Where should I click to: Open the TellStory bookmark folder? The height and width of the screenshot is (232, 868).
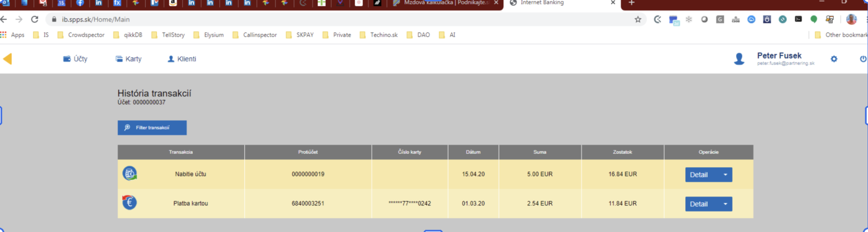168,35
